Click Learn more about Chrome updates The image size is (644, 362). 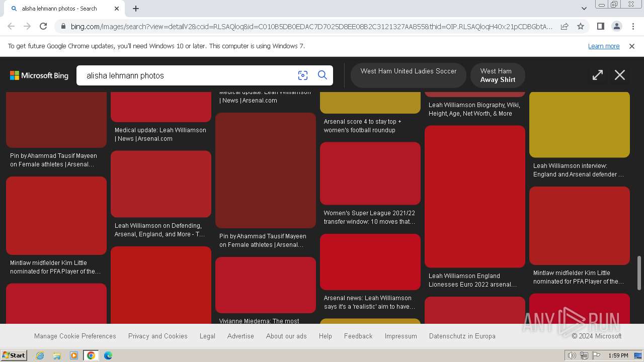pyautogui.click(x=604, y=46)
